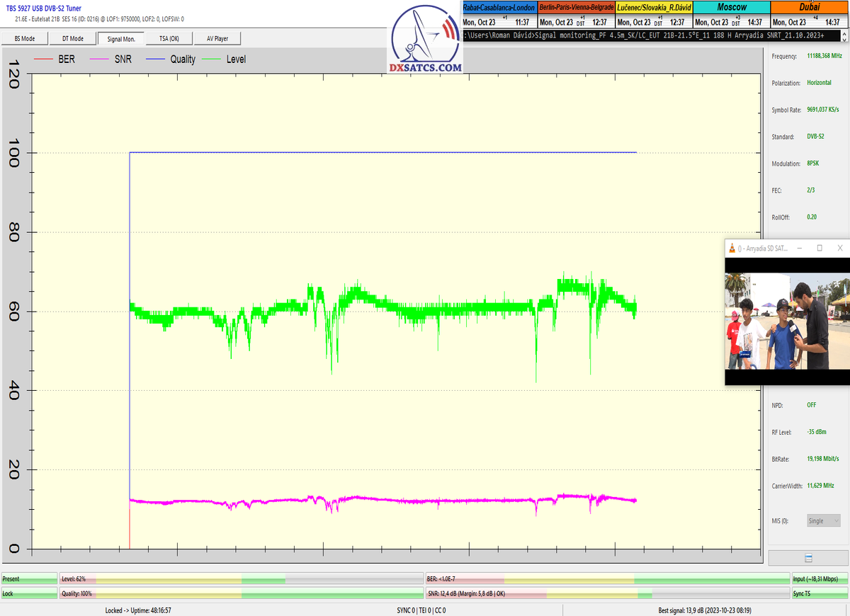Click the Arryadia video preview frame
Image resolution: width=850 pixels, height=616 pixels.
pyautogui.click(x=787, y=321)
